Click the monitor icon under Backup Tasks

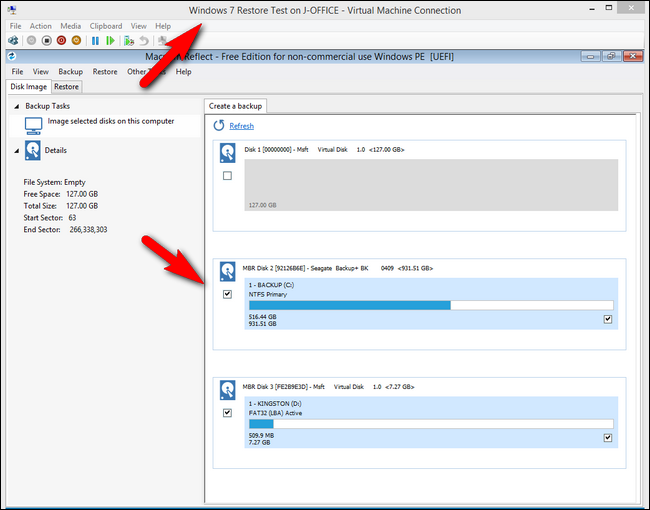pos(33,126)
